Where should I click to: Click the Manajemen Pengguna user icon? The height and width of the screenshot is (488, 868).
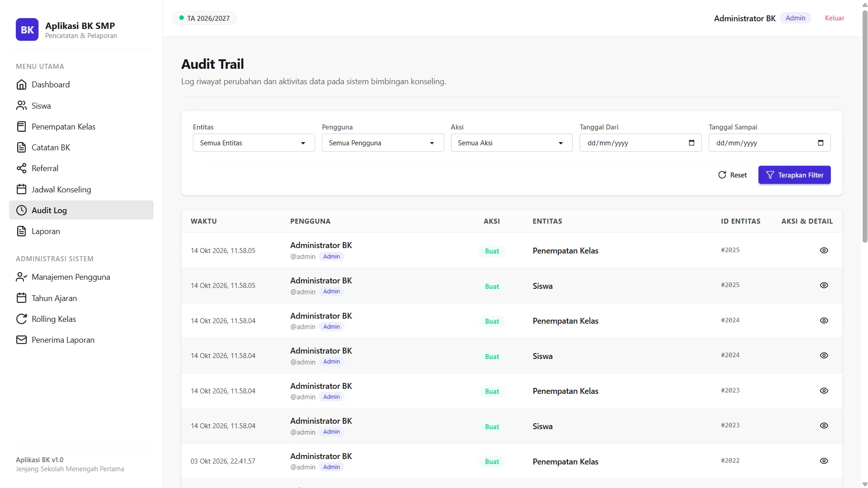(21, 277)
